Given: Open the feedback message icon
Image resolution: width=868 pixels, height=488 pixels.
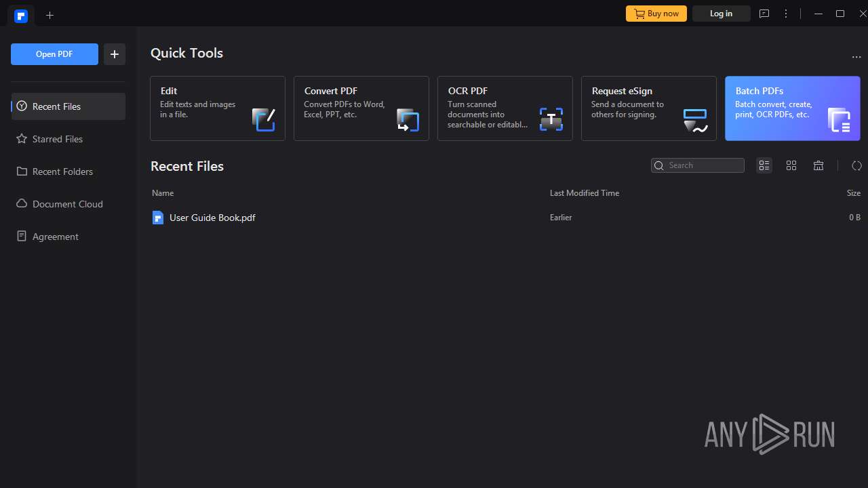Looking at the screenshot, I should coord(764,14).
